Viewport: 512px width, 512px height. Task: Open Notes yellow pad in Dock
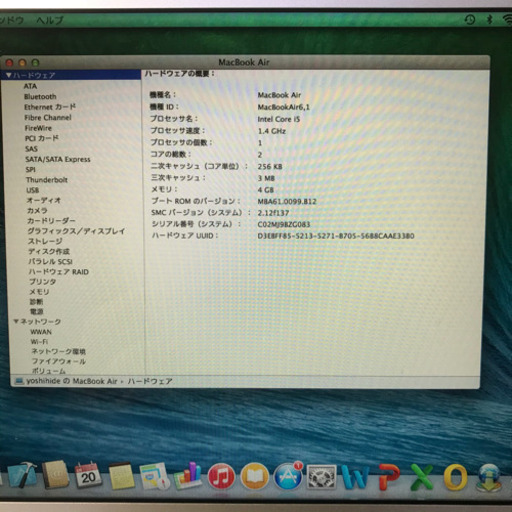(x=121, y=476)
